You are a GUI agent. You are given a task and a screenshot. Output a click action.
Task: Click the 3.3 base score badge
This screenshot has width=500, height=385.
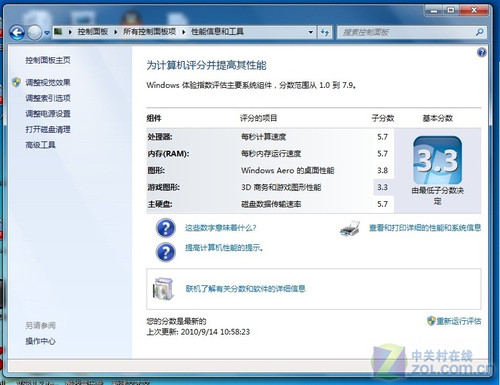437,160
